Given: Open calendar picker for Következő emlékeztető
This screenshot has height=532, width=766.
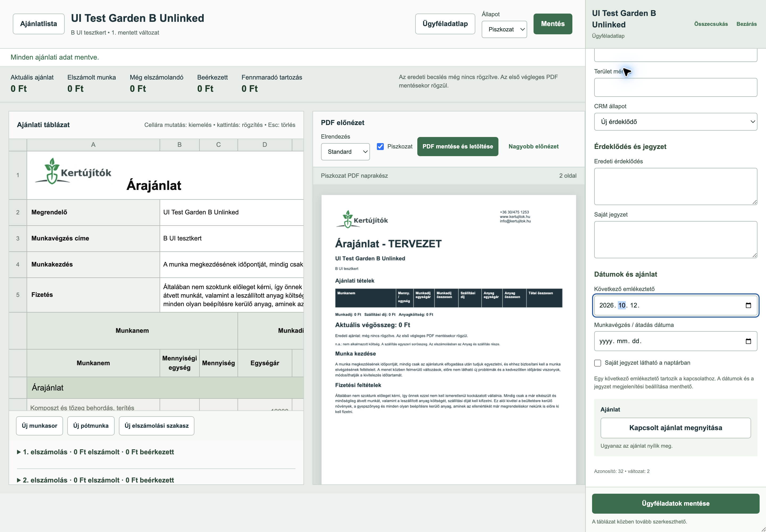Looking at the screenshot, I should pos(748,305).
